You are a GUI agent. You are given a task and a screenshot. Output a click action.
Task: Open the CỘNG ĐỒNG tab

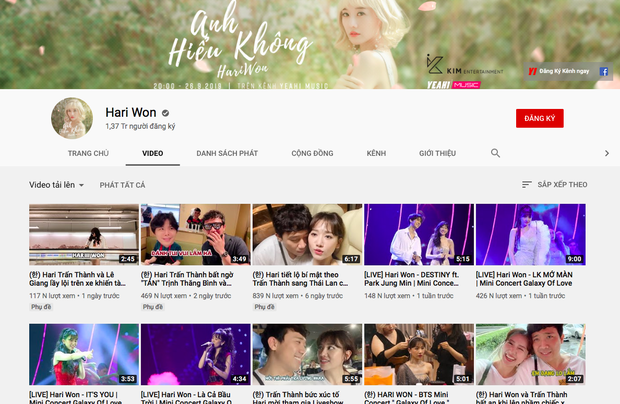click(x=312, y=153)
